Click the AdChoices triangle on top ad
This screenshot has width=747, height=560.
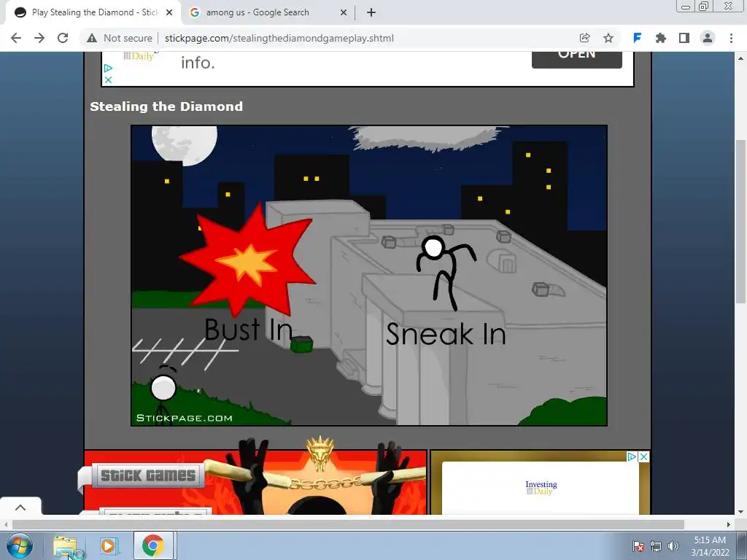[x=108, y=69]
